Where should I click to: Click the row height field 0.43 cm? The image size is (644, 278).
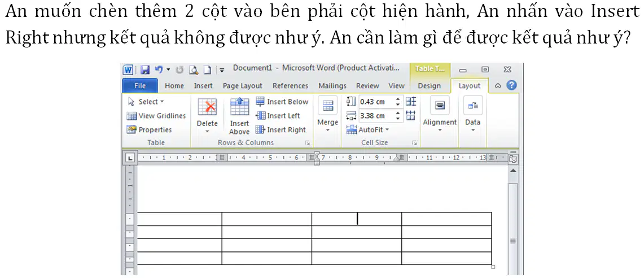tap(376, 102)
